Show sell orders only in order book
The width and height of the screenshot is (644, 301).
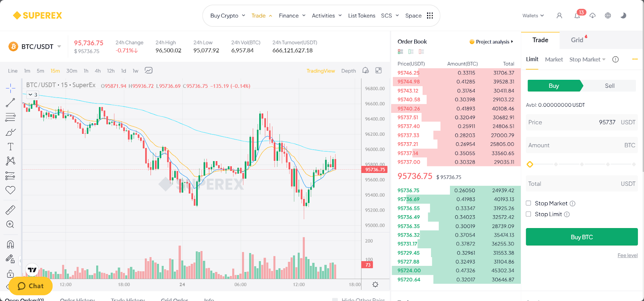click(x=421, y=52)
